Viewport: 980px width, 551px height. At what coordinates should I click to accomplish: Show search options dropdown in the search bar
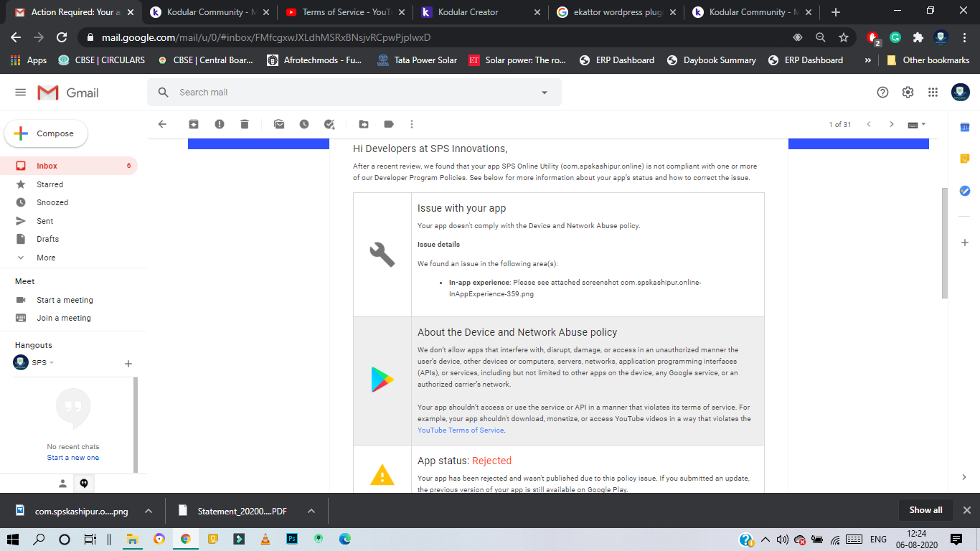(545, 93)
